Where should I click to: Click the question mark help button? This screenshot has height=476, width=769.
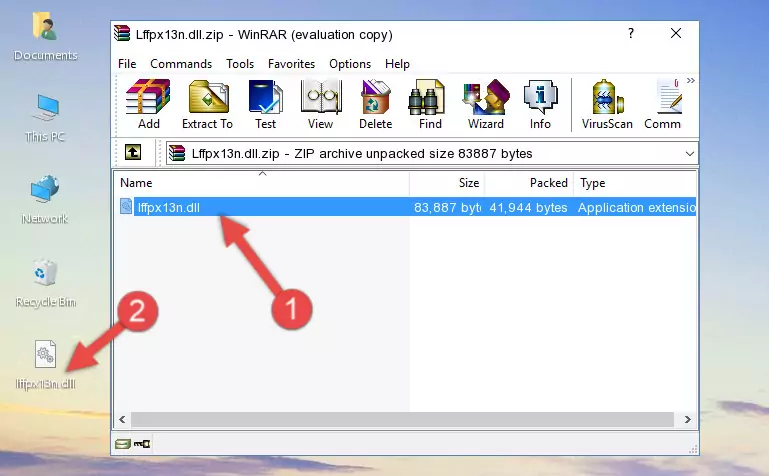631,33
